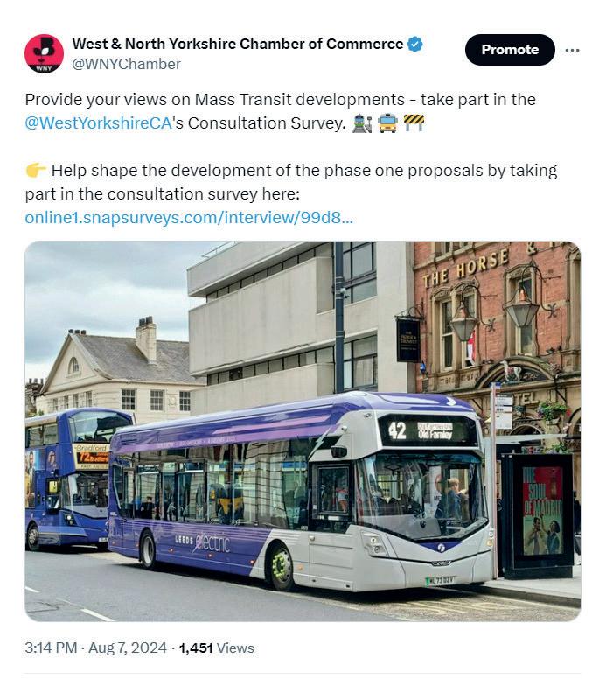Click the @WNYChamber handle
The height and width of the screenshot is (700, 606).
pyautogui.click(x=126, y=64)
